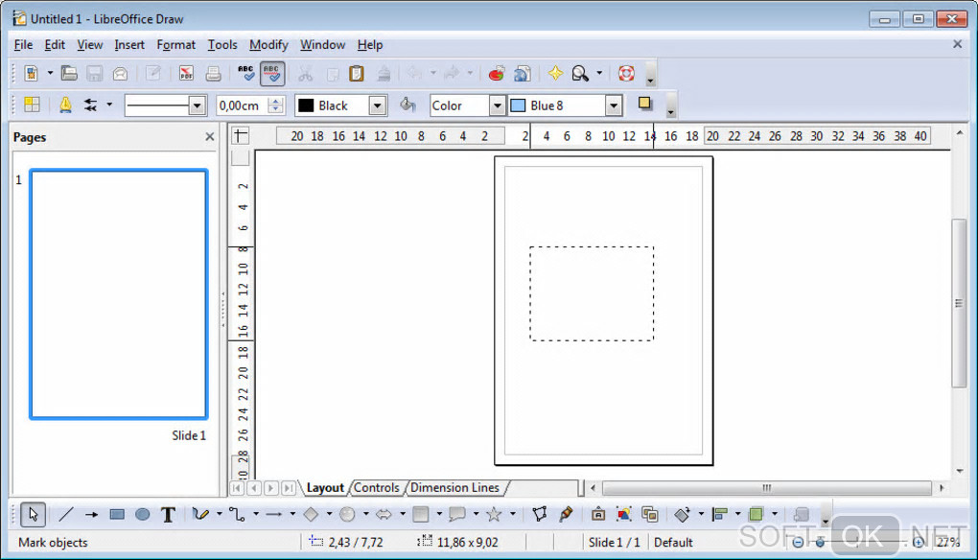Pick the Symbol Shapes smiley tool
This screenshot has height=560, width=978.
347,515
